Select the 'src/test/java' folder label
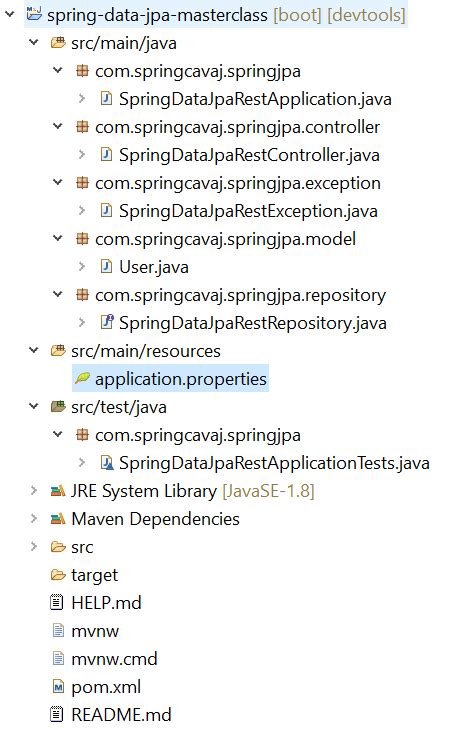This screenshot has width=452, height=730. [119, 407]
